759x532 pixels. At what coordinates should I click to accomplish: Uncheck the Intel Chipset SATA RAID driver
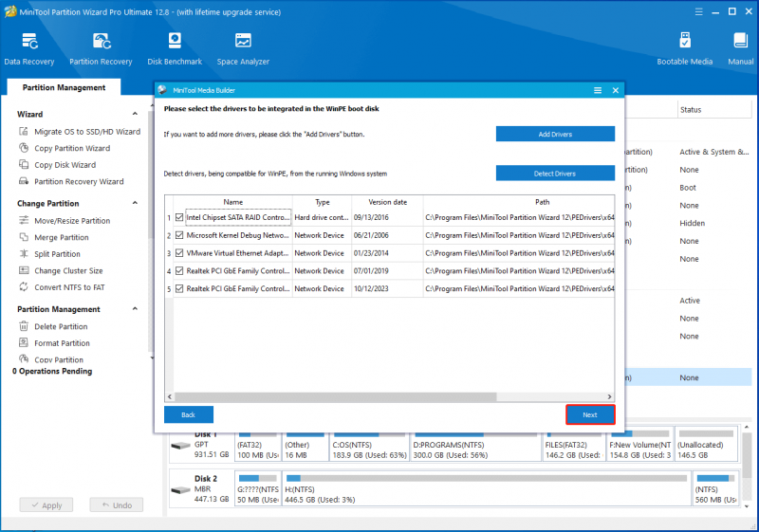click(179, 218)
